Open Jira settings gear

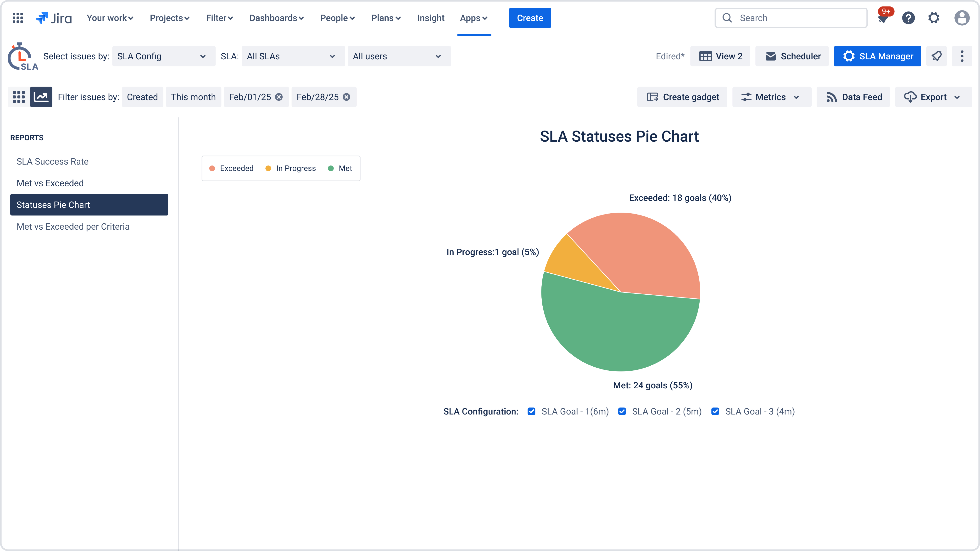click(934, 18)
